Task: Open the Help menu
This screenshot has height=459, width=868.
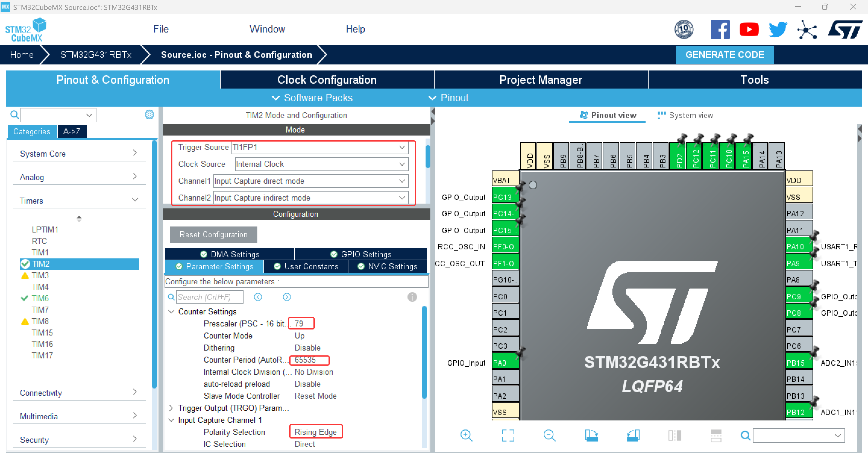Action: tap(355, 29)
